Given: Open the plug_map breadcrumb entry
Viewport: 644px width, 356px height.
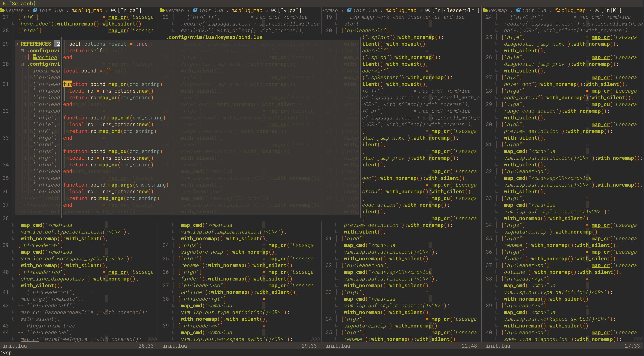Looking at the screenshot, I should 90,10.
